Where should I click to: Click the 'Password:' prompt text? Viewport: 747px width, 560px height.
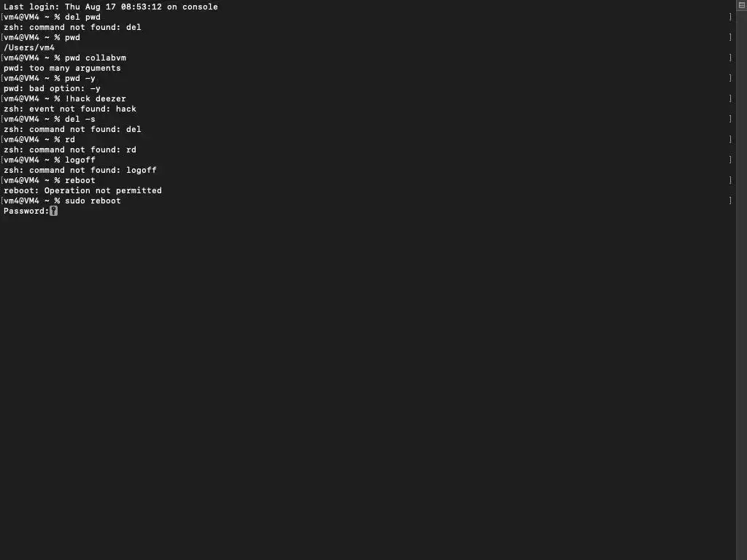point(26,211)
